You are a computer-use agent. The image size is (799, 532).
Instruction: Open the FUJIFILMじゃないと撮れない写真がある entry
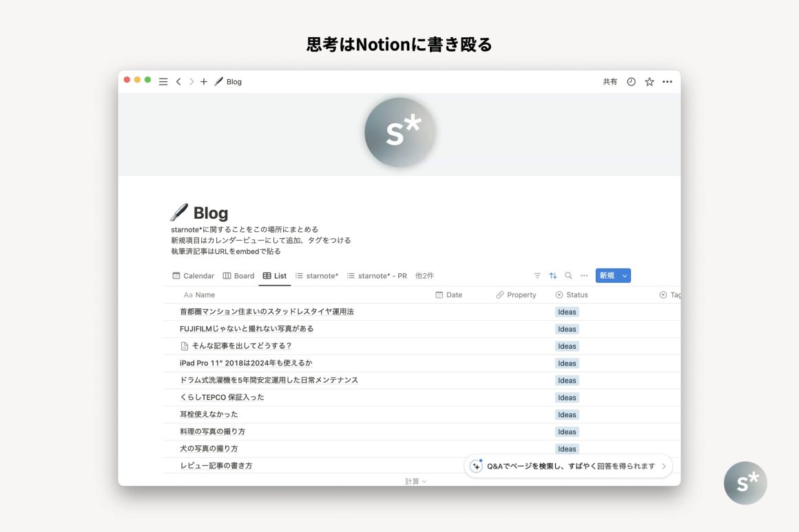click(247, 329)
